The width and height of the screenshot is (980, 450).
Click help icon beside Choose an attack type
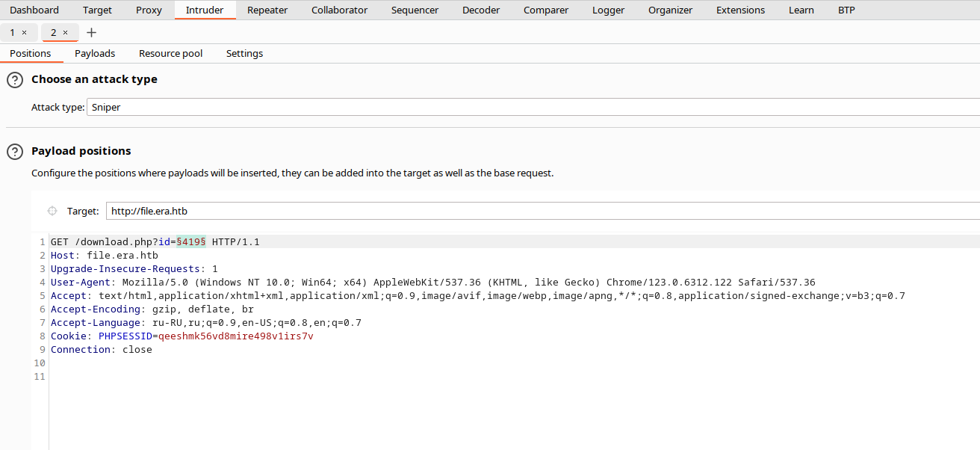point(14,80)
